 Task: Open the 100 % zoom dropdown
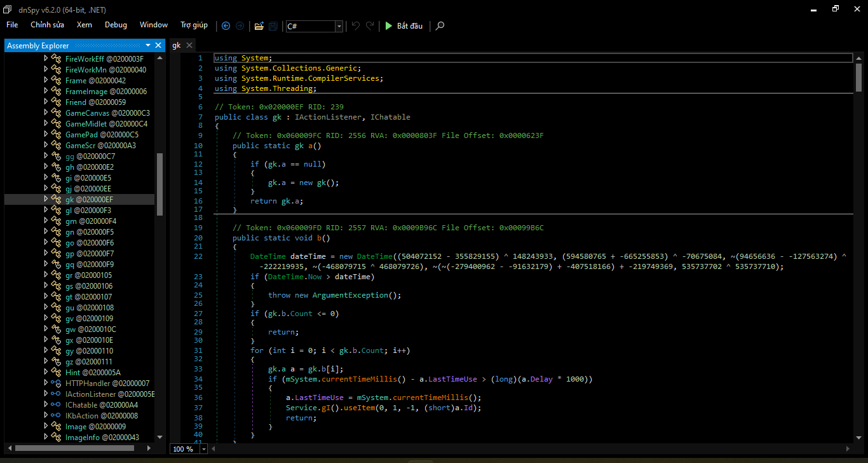(x=203, y=449)
